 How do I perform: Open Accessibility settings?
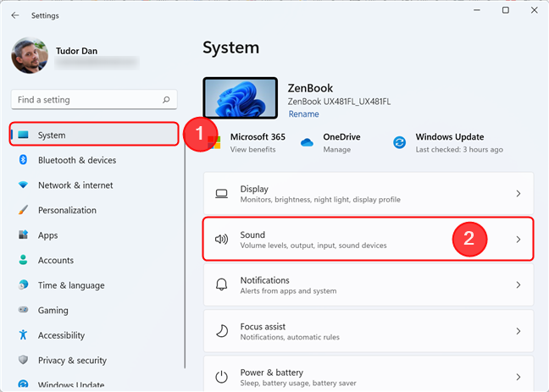pos(94,335)
